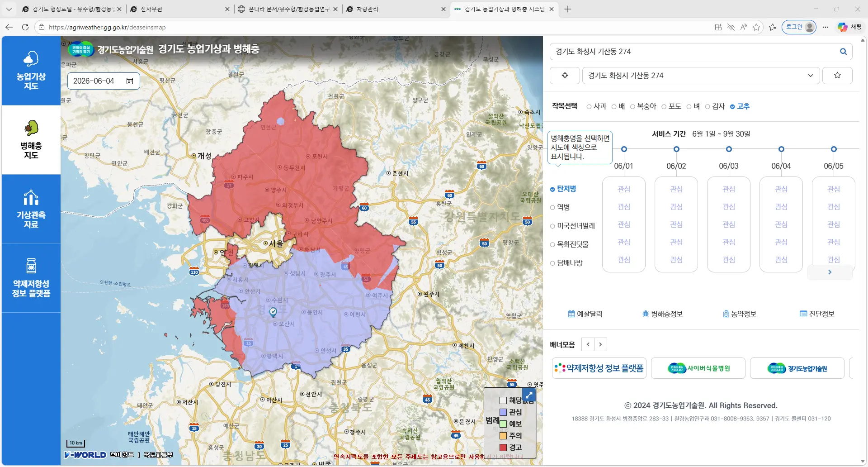Select the 탄저병 disease radio button
868x467 pixels.
(x=552, y=189)
